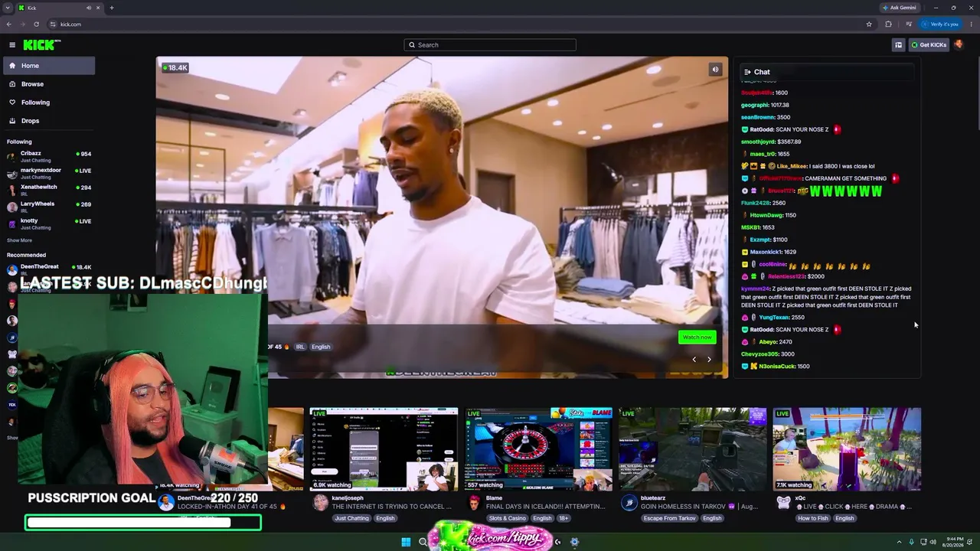Image resolution: width=980 pixels, height=551 pixels.
Task: Click username HtownDawg in chat
Action: click(766, 215)
